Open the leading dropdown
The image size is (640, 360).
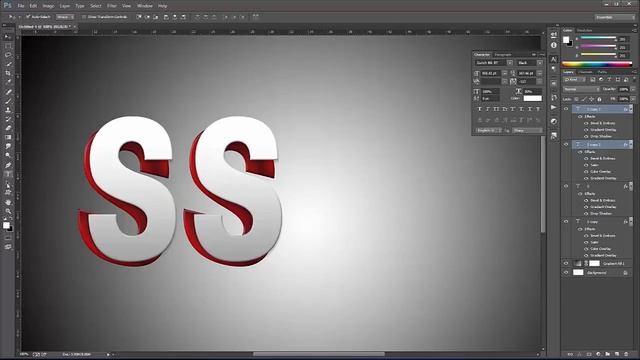coord(540,73)
